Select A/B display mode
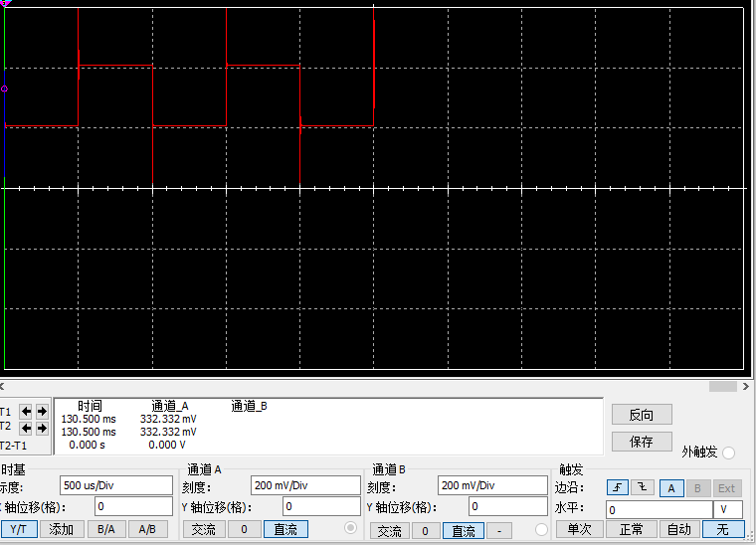Viewport: 756px width, 545px height. pos(147,529)
